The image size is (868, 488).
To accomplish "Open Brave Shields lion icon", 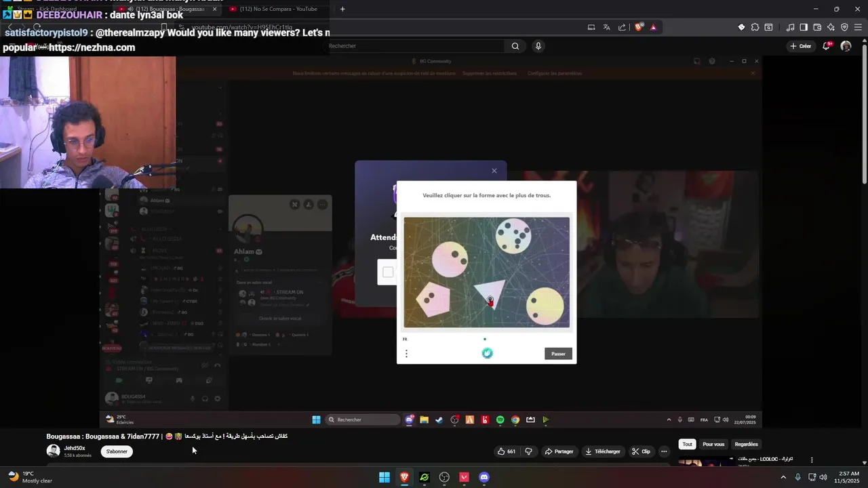I will (639, 27).
